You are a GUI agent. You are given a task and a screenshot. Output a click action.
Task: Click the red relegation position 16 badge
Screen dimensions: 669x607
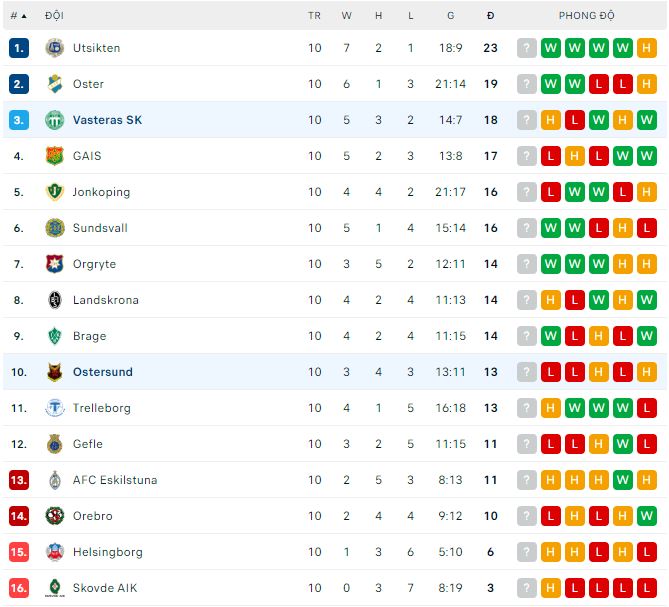(19, 588)
